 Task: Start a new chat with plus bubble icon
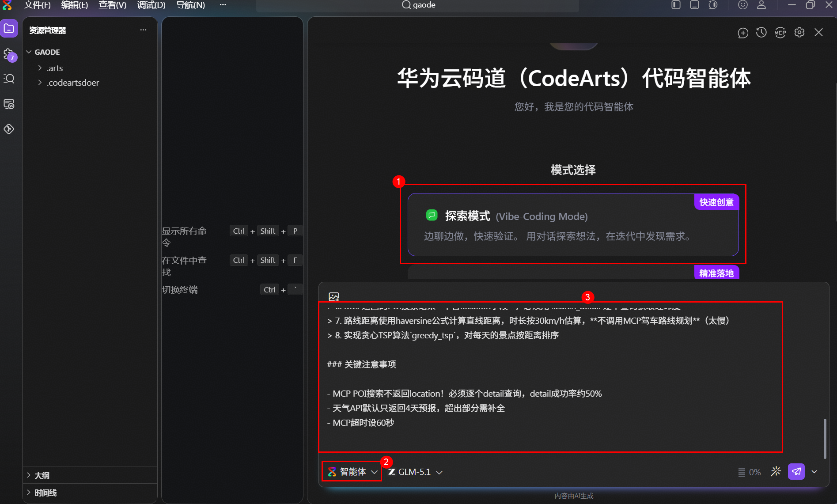coord(743,33)
